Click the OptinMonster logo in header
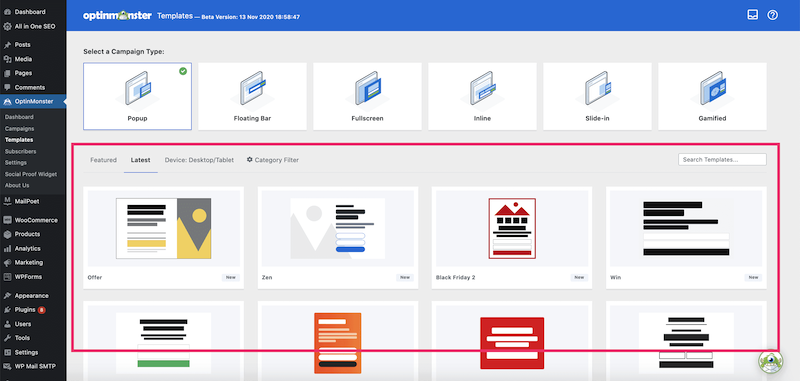Viewport: 800px width, 381px height. pyautogui.click(x=117, y=16)
